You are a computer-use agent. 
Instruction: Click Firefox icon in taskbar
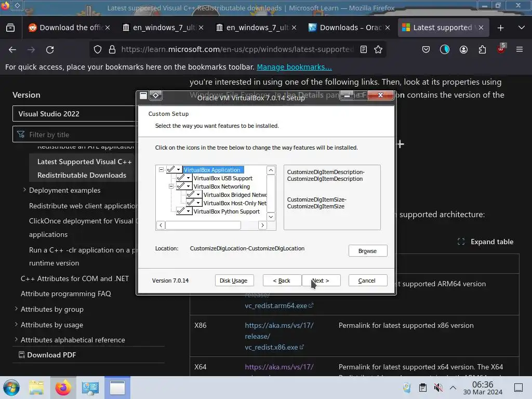pos(63,388)
